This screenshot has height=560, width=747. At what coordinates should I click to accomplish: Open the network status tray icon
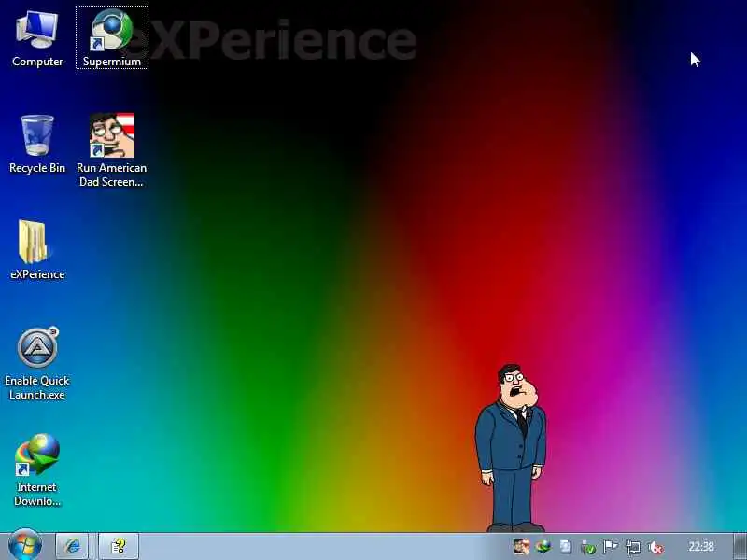(x=633, y=548)
